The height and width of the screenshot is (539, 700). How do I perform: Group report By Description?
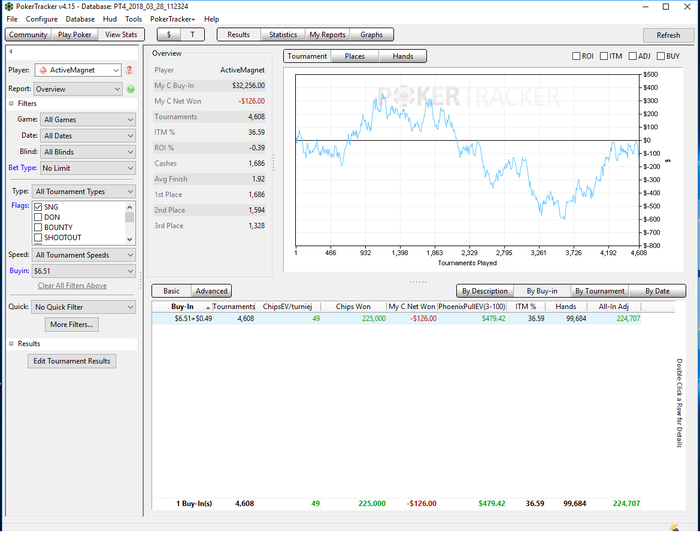[485, 291]
